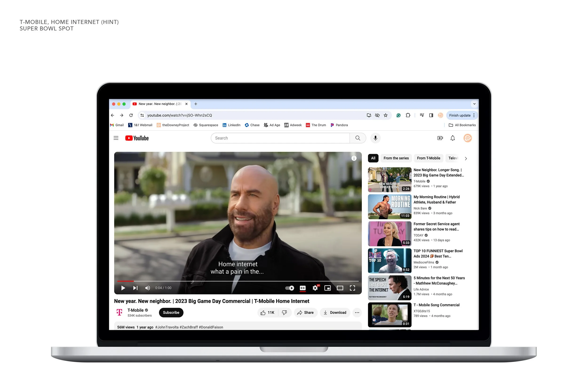This screenshot has width=588, height=378.
Task: Open T - Mobile Song Commercial video title
Action: [x=436, y=305]
